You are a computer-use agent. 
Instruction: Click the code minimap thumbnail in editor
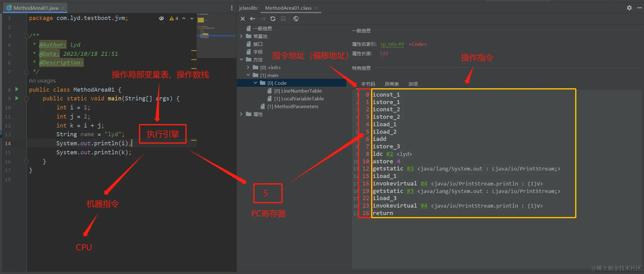(x=216, y=35)
